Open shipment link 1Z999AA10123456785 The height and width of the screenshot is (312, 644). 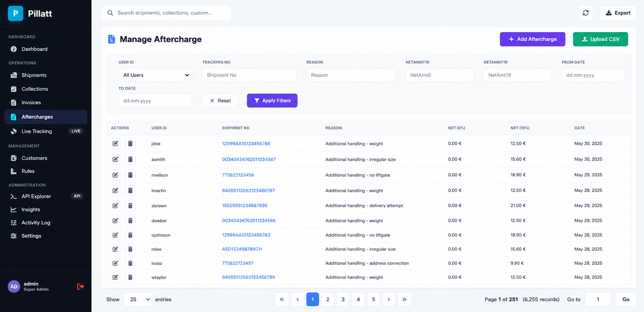246,143
